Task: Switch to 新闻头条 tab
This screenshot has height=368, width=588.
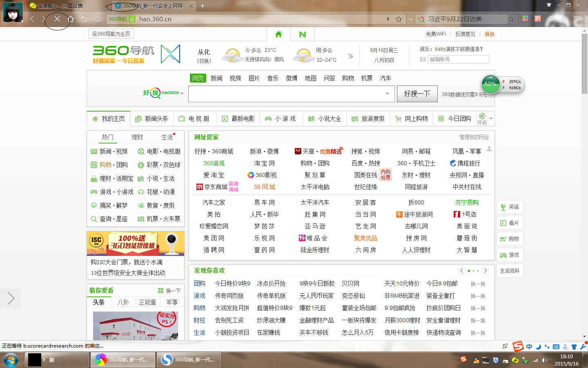Action: (152, 119)
